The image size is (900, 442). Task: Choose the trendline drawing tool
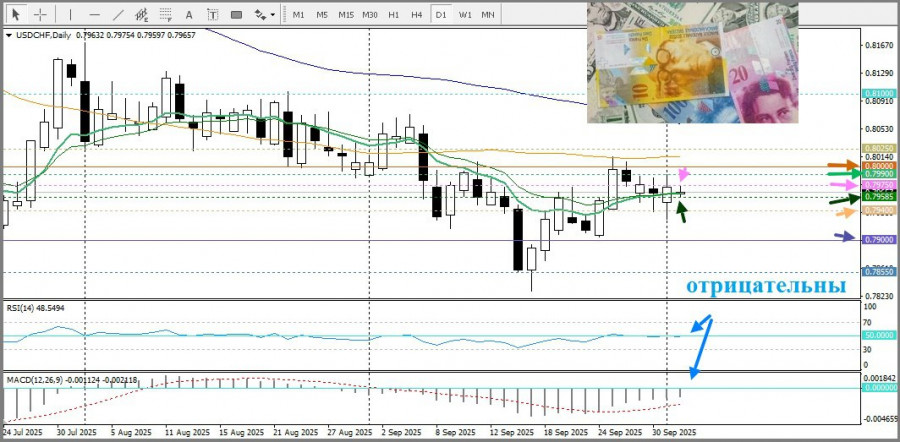[x=118, y=14]
